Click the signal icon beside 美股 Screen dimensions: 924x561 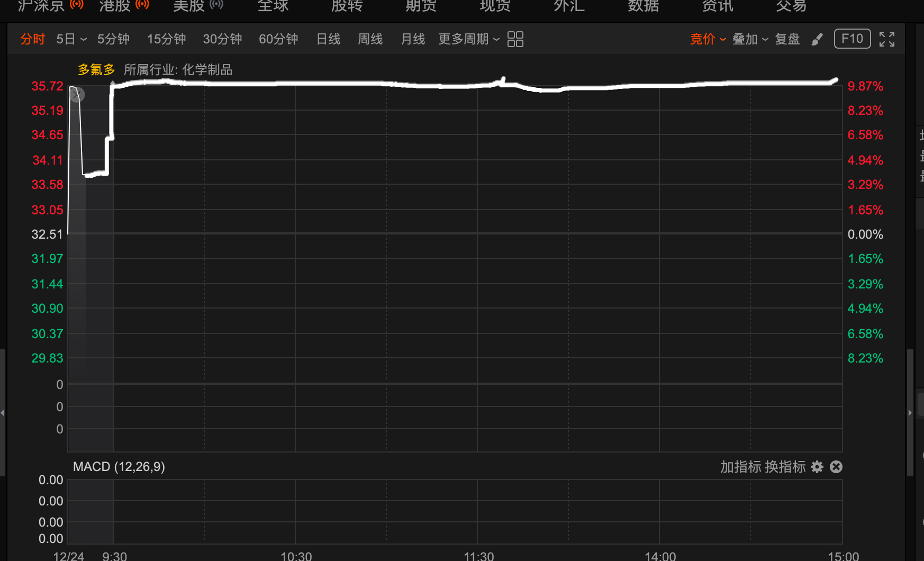(216, 5)
